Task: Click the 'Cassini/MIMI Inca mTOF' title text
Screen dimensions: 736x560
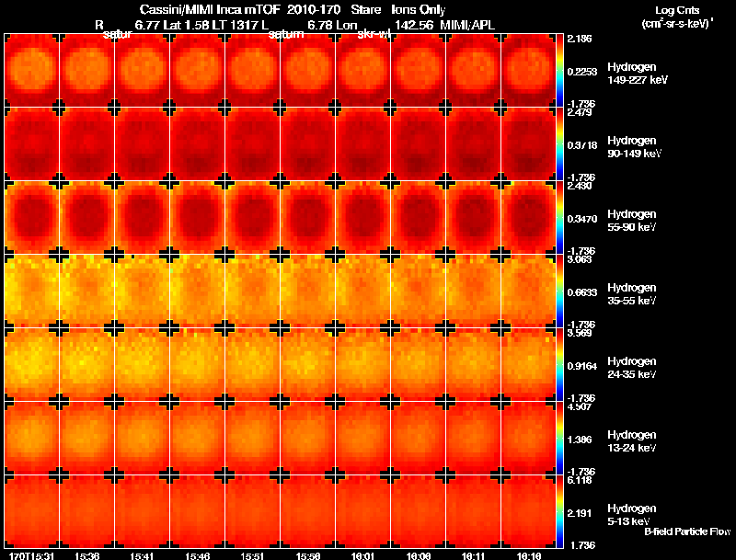Action: pyautogui.click(x=210, y=10)
